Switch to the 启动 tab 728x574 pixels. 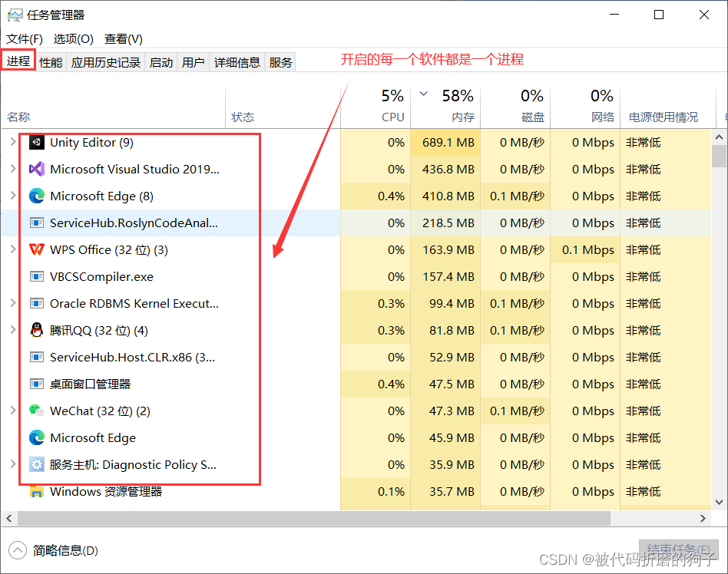161,62
